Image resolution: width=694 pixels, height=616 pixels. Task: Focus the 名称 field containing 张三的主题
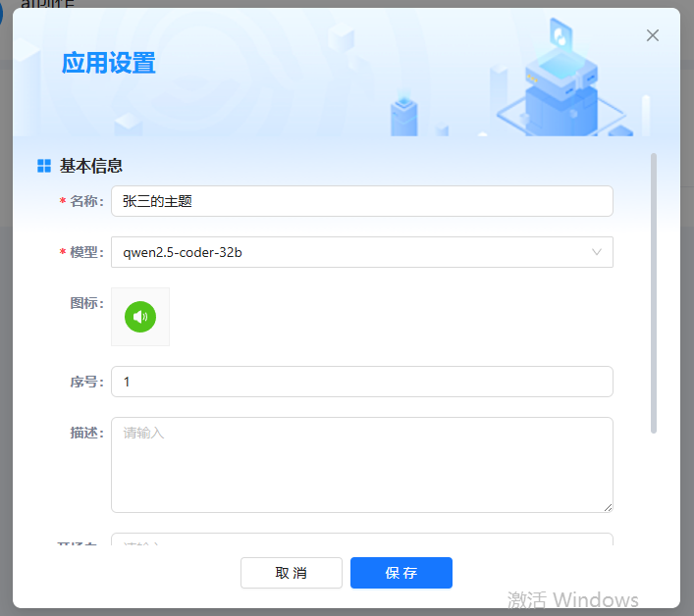[361, 201]
